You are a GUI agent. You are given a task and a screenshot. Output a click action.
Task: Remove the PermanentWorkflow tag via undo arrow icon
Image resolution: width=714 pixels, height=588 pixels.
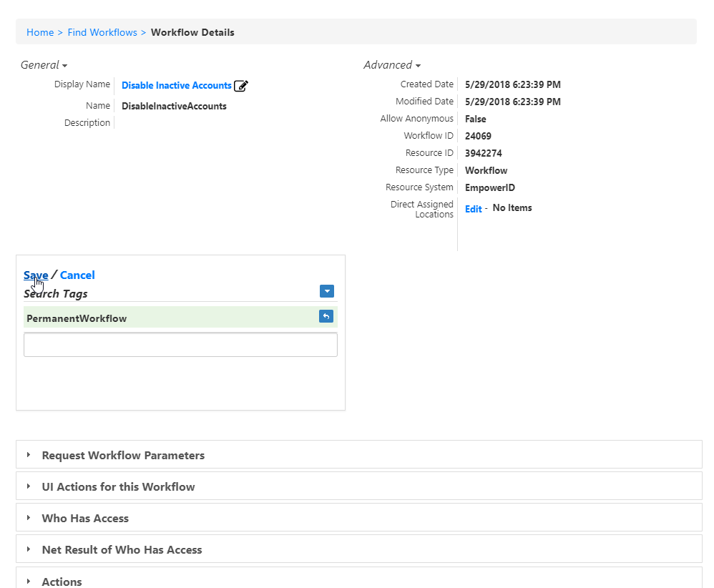pyautogui.click(x=326, y=316)
